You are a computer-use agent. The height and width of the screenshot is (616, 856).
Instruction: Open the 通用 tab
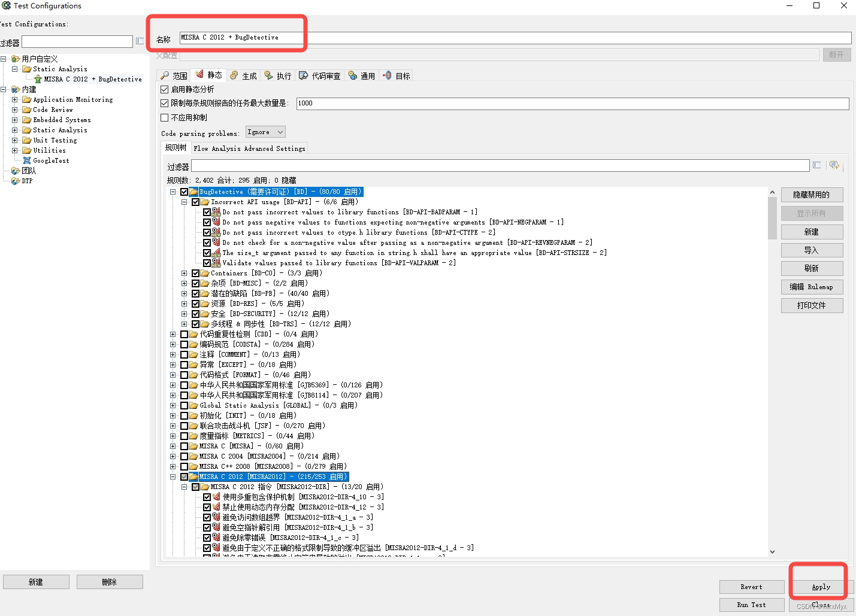pos(362,75)
